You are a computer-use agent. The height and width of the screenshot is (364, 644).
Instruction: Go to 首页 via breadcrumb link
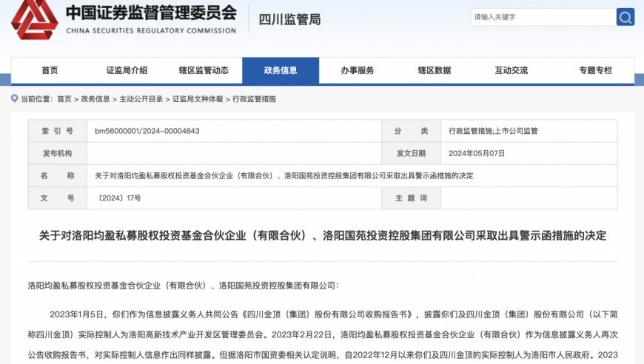coord(64,99)
